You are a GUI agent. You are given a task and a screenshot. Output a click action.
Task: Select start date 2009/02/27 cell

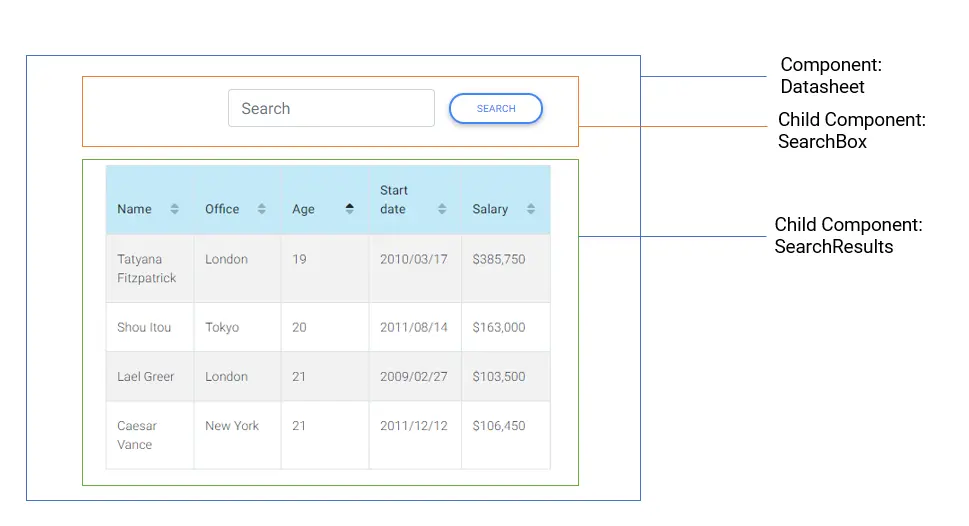pos(415,376)
